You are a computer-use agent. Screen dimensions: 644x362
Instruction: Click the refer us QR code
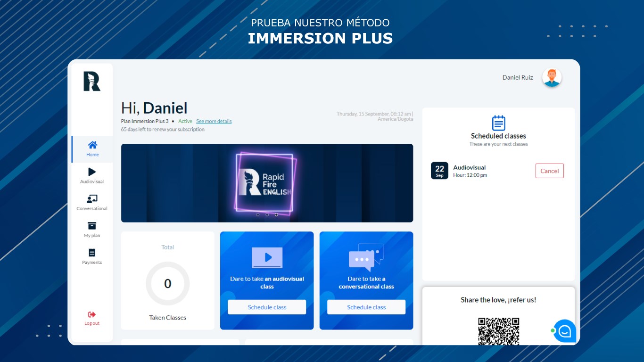[498, 331]
